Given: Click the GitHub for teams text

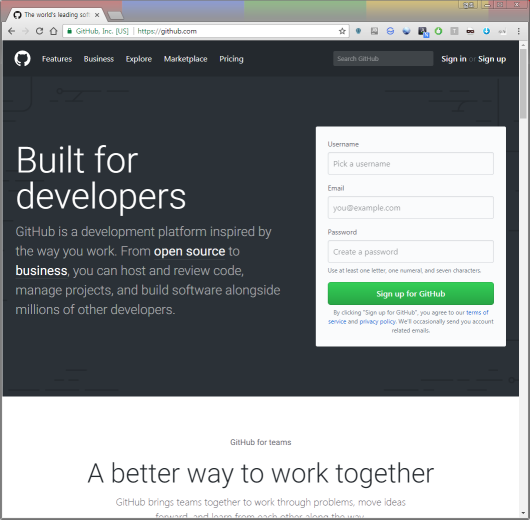Looking at the screenshot, I should pos(260,442).
